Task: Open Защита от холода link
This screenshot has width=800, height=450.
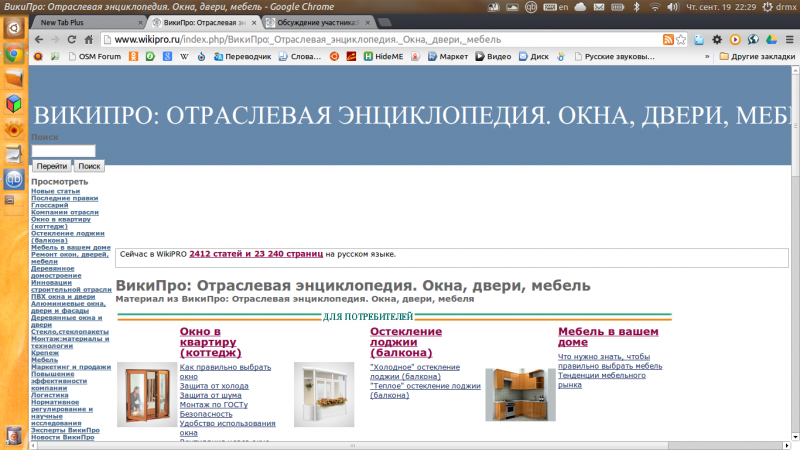Action: click(x=214, y=386)
